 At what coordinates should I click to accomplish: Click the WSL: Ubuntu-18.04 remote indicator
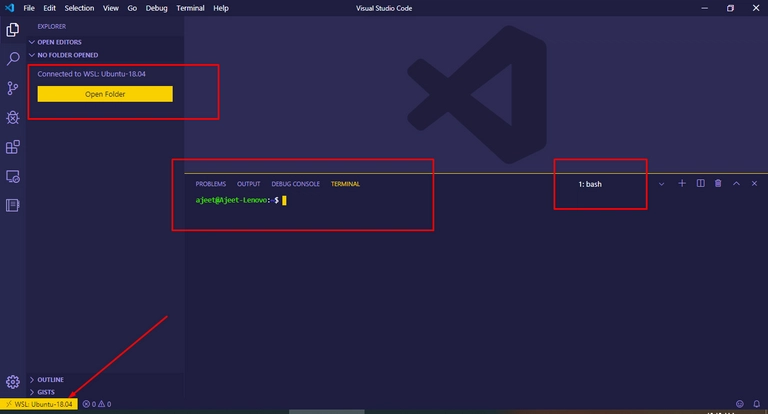(39, 404)
